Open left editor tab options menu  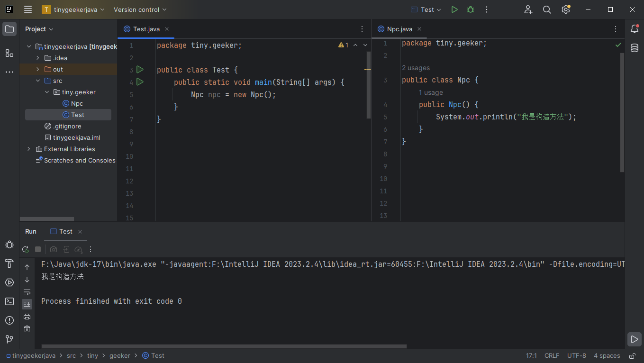363,29
